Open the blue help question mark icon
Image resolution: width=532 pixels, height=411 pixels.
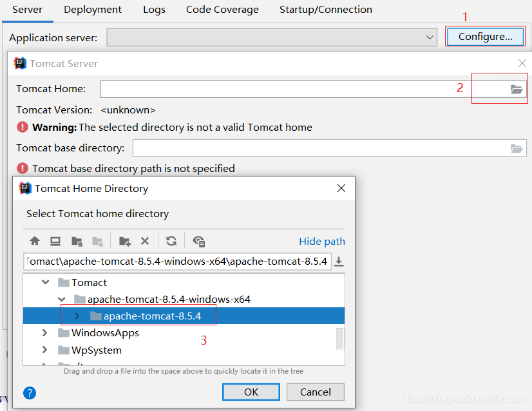(30, 393)
